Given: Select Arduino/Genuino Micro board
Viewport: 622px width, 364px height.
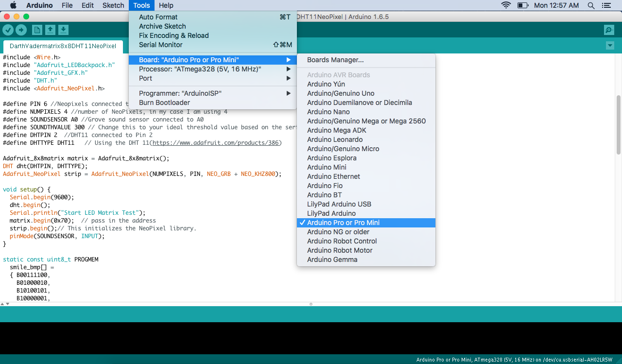Looking at the screenshot, I should [366, 149].
